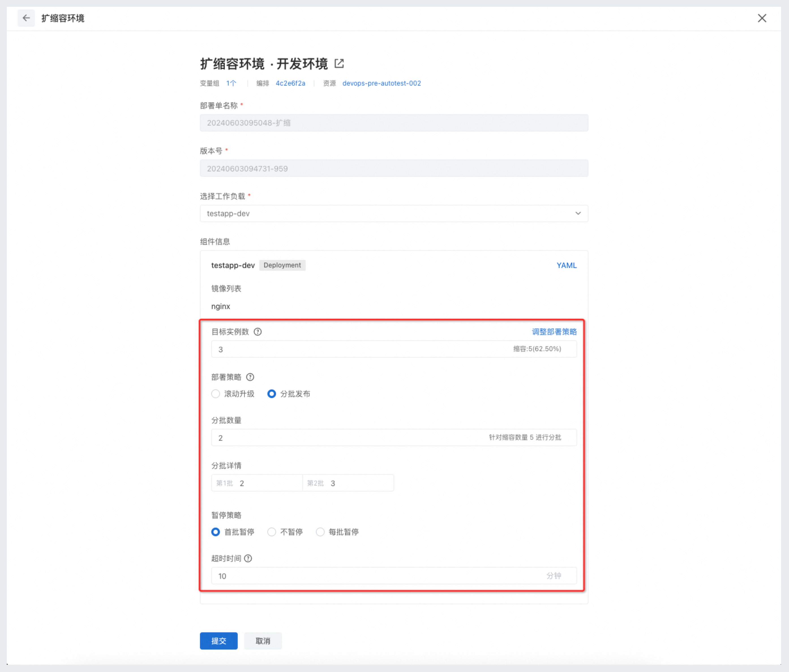Open external link icon beside 开发环境

click(x=339, y=63)
